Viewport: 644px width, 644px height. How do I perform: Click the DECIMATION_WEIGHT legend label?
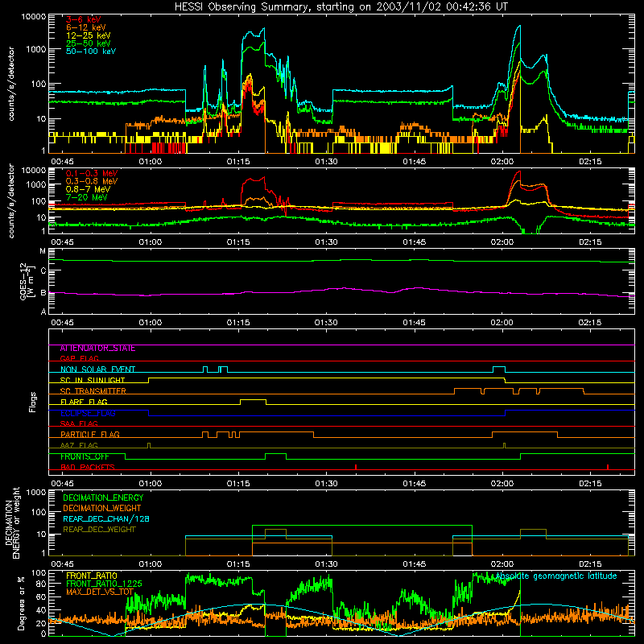(102, 508)
